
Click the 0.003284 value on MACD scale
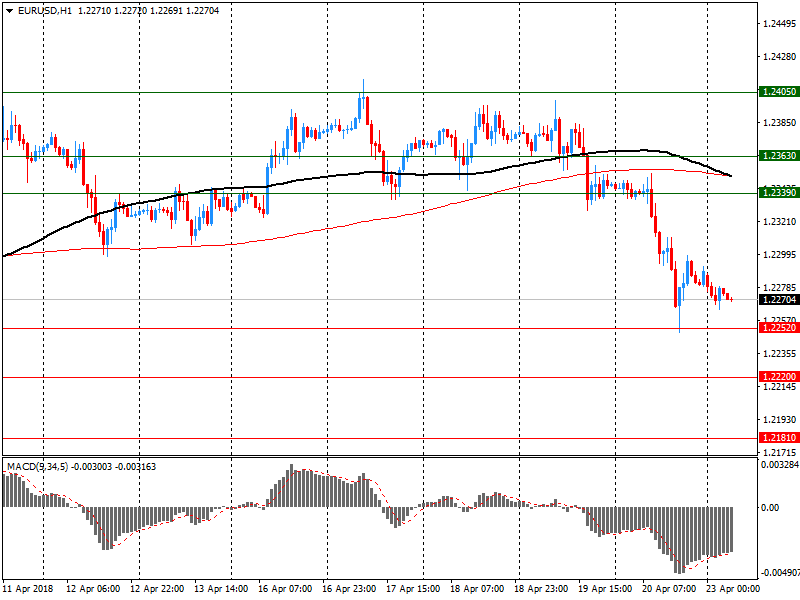[x=778, y=465]
